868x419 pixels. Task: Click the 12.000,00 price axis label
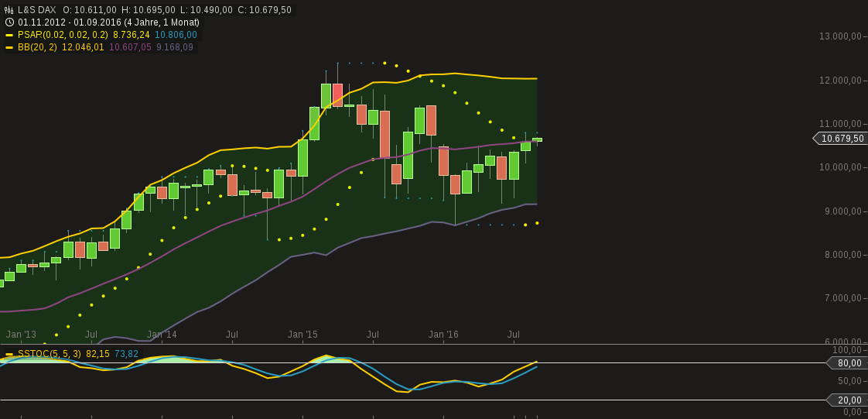point(840,81)
